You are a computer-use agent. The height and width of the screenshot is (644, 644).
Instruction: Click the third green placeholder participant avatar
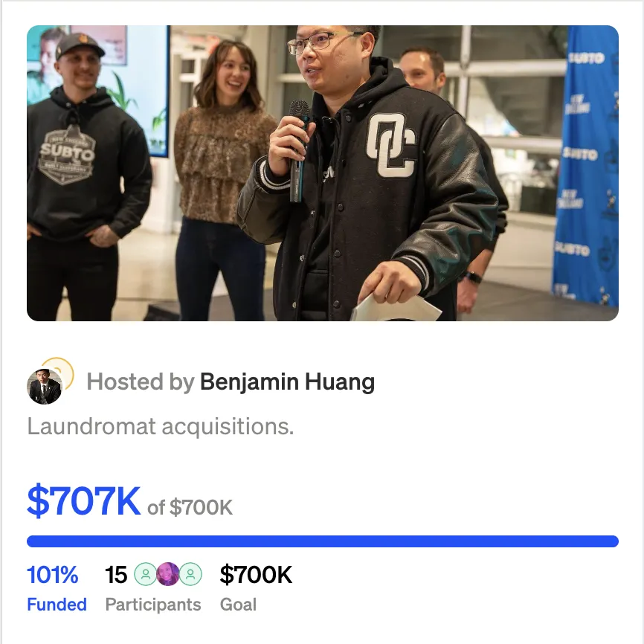190,574
